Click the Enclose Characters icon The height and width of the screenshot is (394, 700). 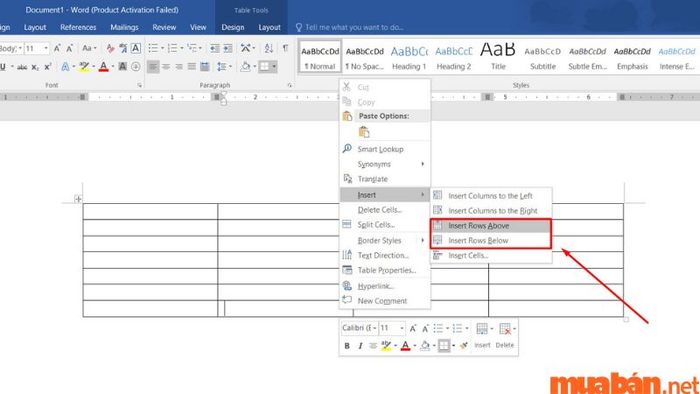[136, 67]
